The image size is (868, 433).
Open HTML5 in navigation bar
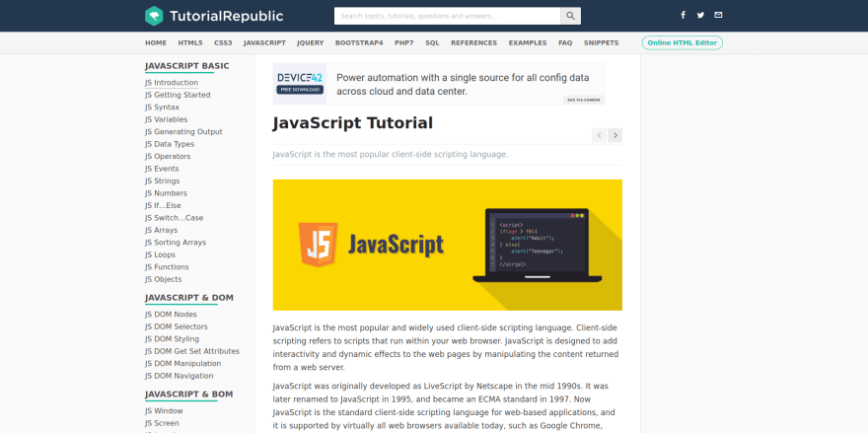[190, 43]
